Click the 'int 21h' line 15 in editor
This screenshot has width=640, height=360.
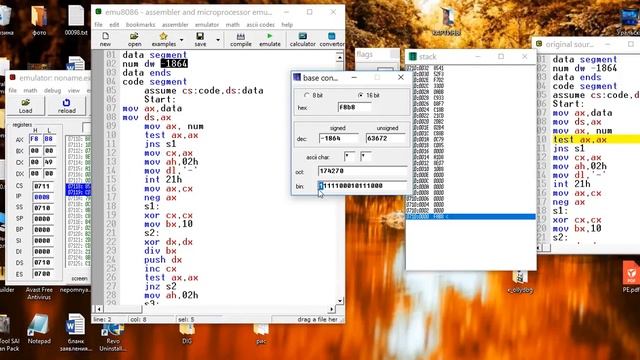coord(163,180)
